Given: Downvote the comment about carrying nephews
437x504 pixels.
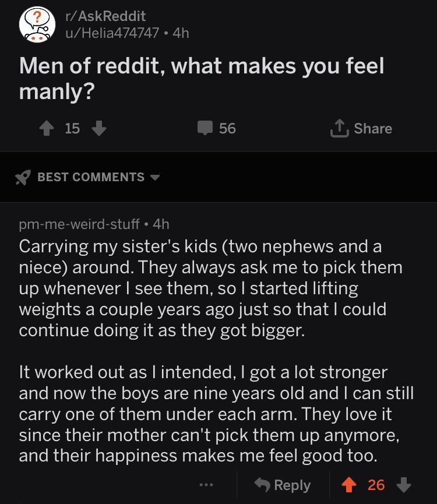Looking at the screenshot, I should pos(404,485).
